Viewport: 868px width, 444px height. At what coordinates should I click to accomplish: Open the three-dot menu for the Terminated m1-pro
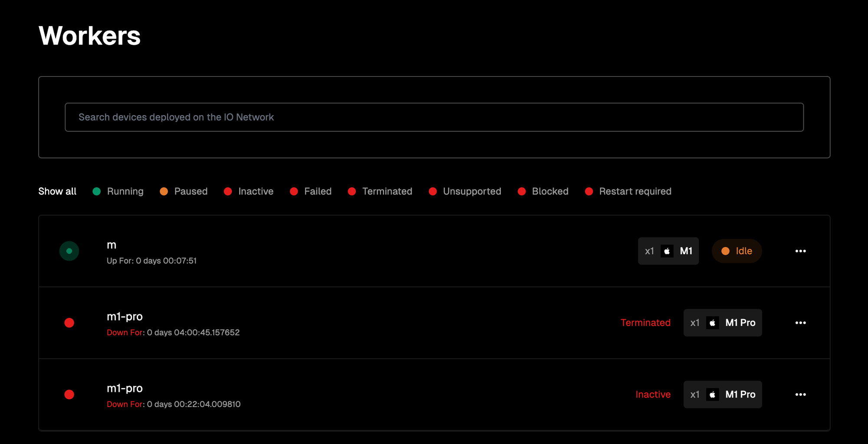(800, 323)
